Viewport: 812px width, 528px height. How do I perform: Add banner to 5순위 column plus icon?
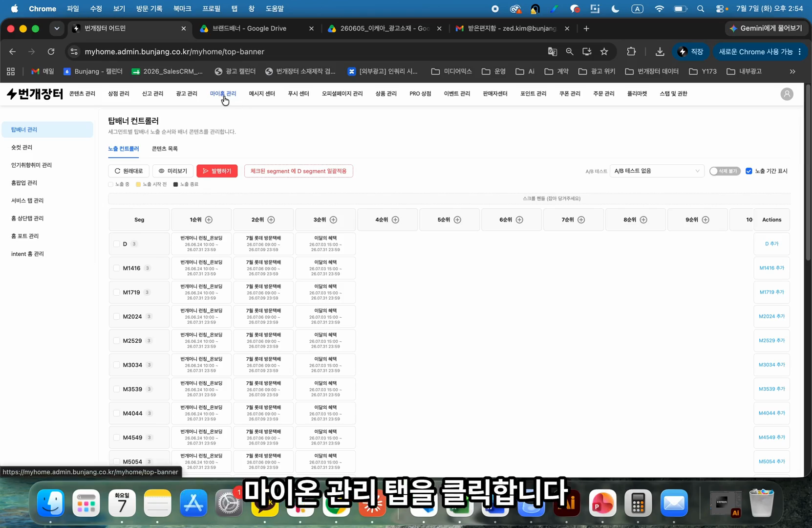[x=457, y=220]
